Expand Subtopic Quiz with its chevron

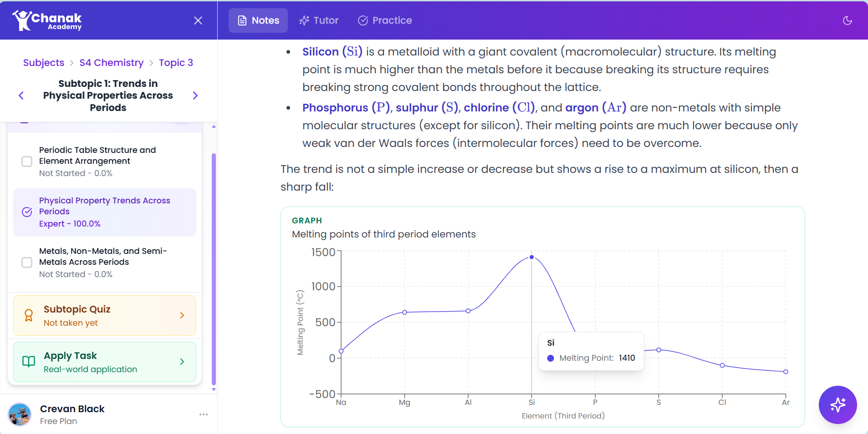[x=182, y=315]
